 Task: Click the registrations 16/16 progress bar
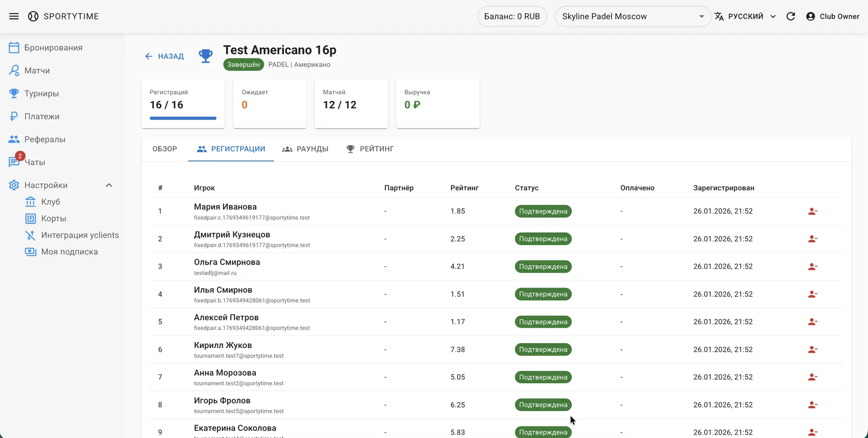pos(183,118)
